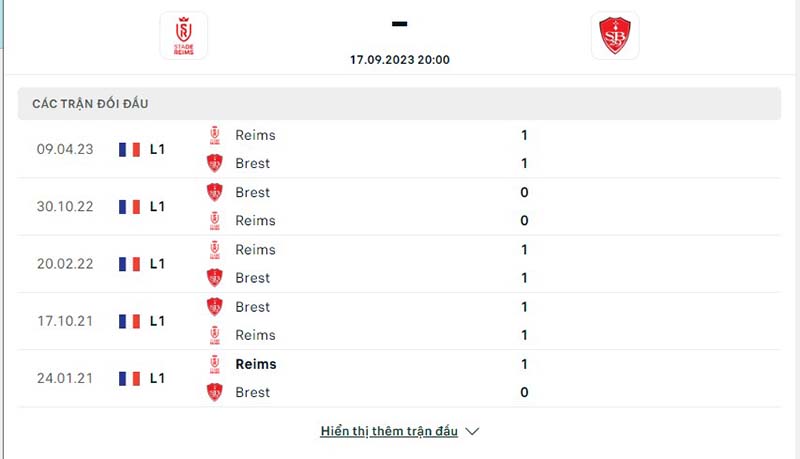
Task: Click Reims crest in 20.02.22 match
Action: 214,249
